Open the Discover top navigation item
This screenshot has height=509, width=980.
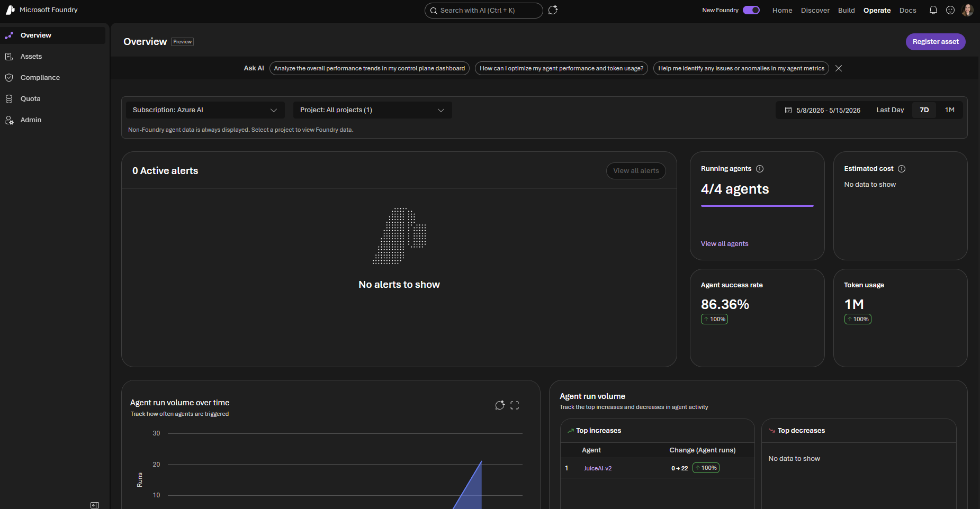[x=815, y=11]
